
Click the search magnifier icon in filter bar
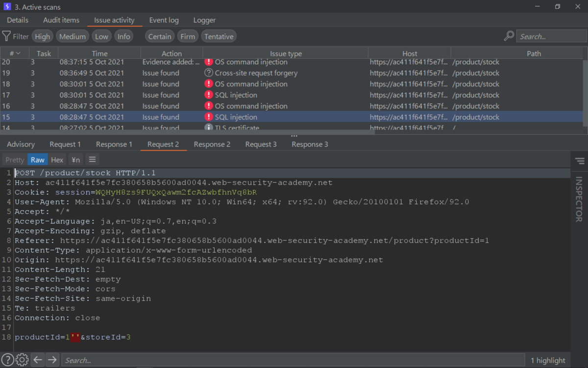point(509,36)
